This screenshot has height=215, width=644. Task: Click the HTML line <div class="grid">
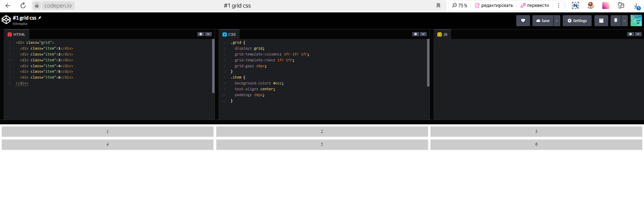[x=35, y=42]
